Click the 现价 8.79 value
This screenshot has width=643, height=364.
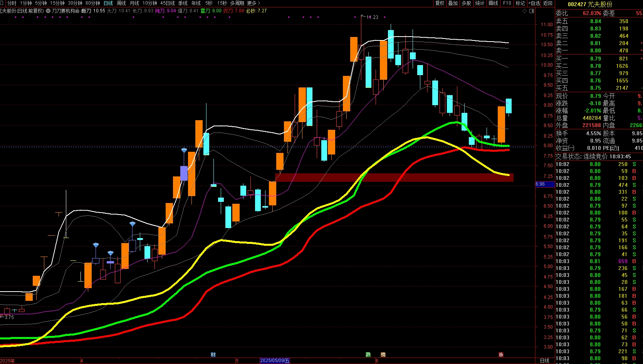click(x=596, y=96)
